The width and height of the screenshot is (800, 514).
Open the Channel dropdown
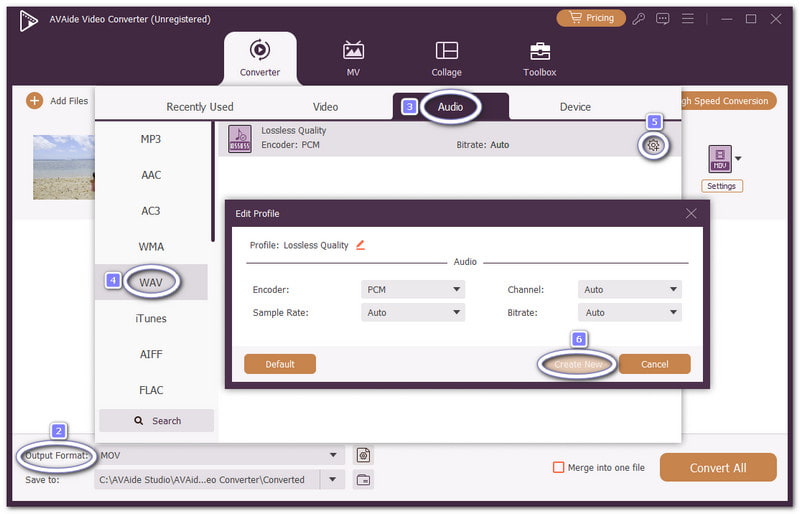click(630, 289)
